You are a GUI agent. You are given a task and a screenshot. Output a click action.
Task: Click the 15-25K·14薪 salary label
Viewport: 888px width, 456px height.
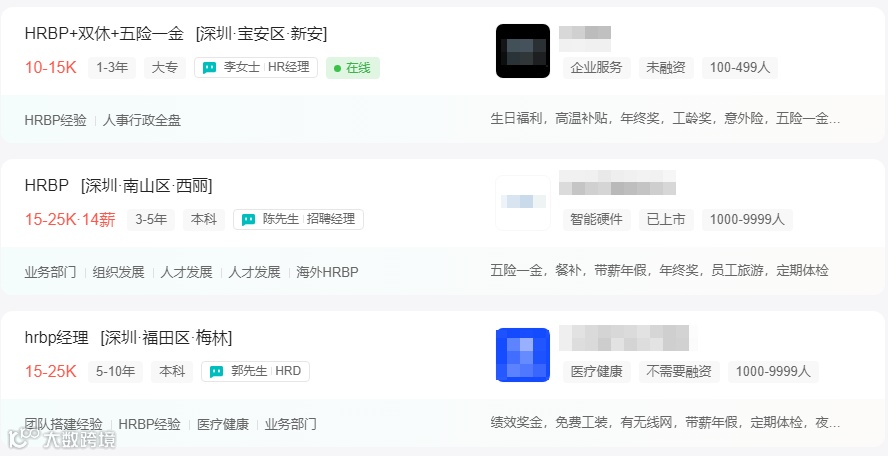pyautogui.click(x=70, y=220)
